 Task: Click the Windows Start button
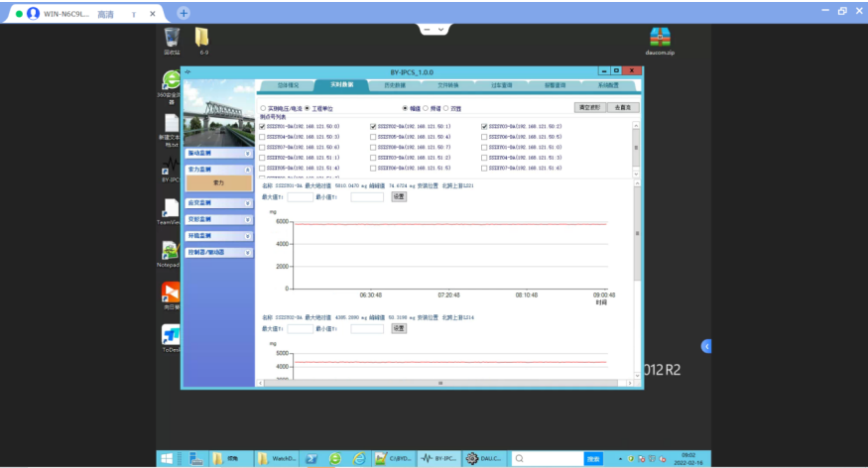(167, 458)
